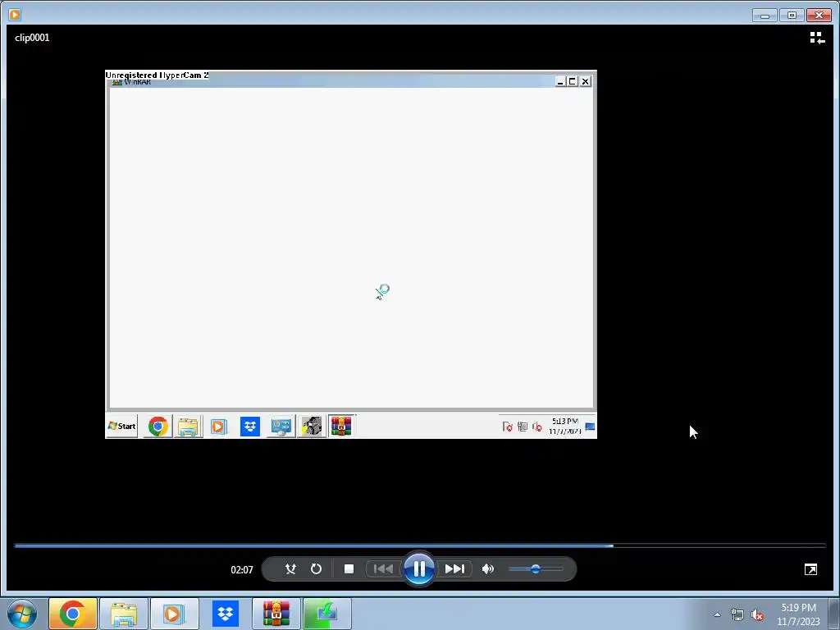This screenshot has height=630, width=840.
Task: Click HyperCam camera icon inside the video
Action: pos(312,427)
